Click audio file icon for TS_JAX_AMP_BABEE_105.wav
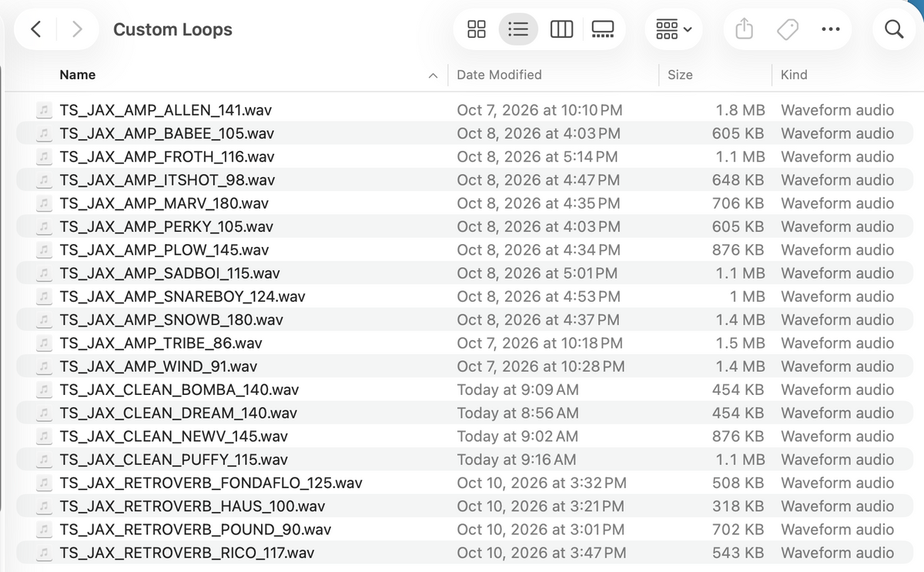The image size is (924, 572). 45,133
